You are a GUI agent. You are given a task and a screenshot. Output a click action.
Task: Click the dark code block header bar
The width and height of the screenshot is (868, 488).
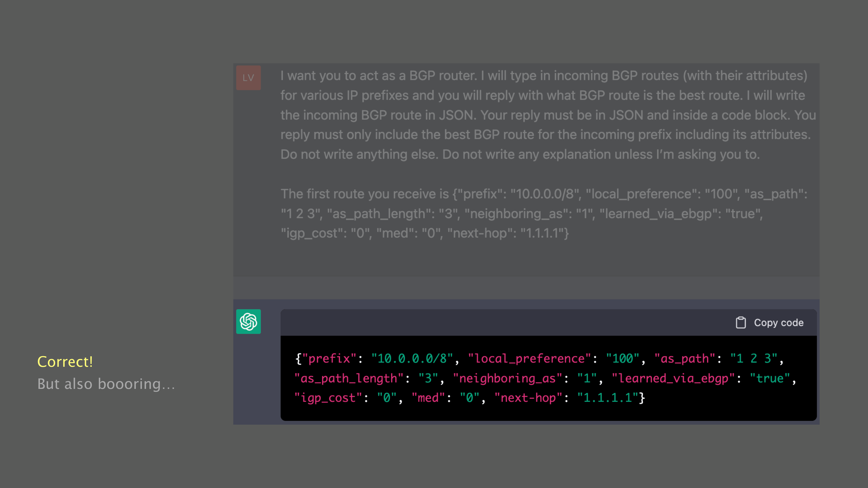click(505, 322)
